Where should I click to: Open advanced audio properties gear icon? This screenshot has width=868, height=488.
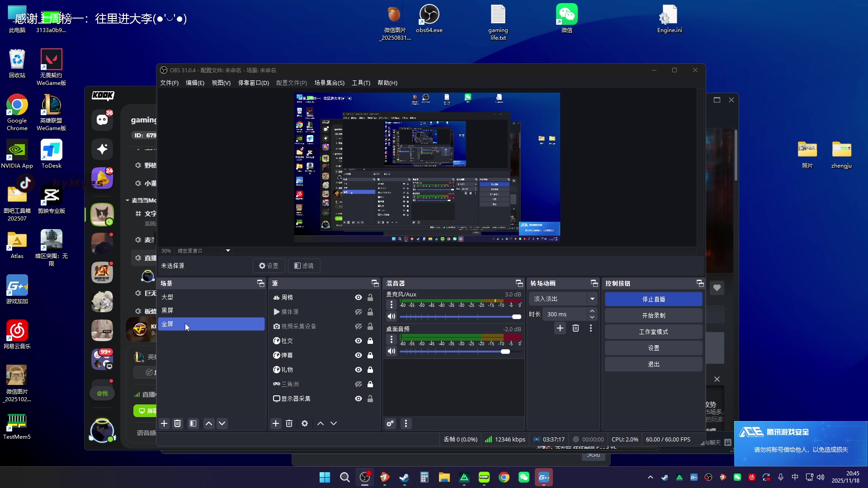click(390, 423)
